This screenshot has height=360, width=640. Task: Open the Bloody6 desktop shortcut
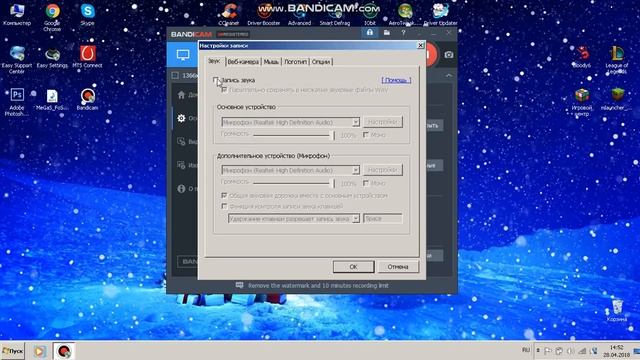582,57
